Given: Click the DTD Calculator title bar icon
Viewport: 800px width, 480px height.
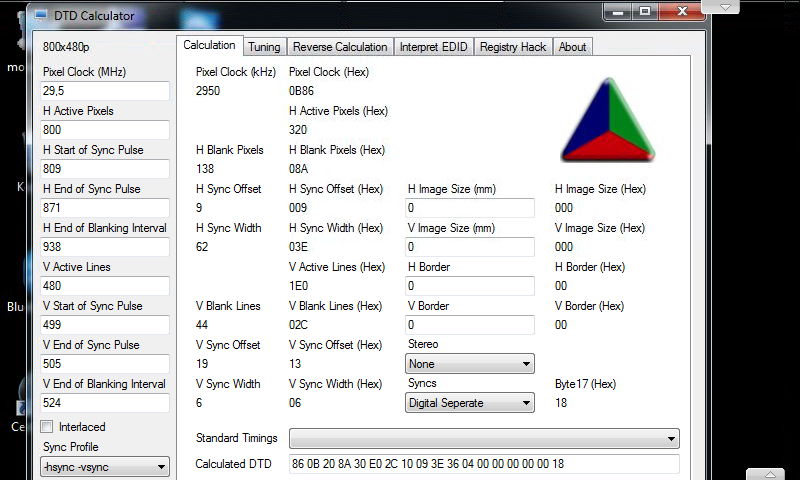Looking at the screenshot, I should click(40, 16).
